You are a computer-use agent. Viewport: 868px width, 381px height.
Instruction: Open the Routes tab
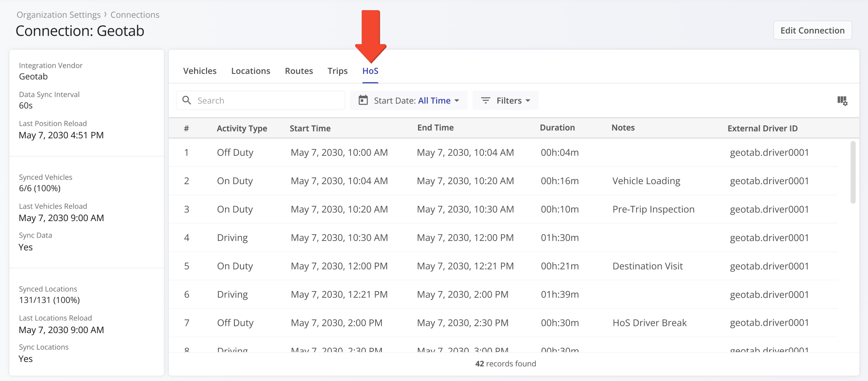point(299,71)
